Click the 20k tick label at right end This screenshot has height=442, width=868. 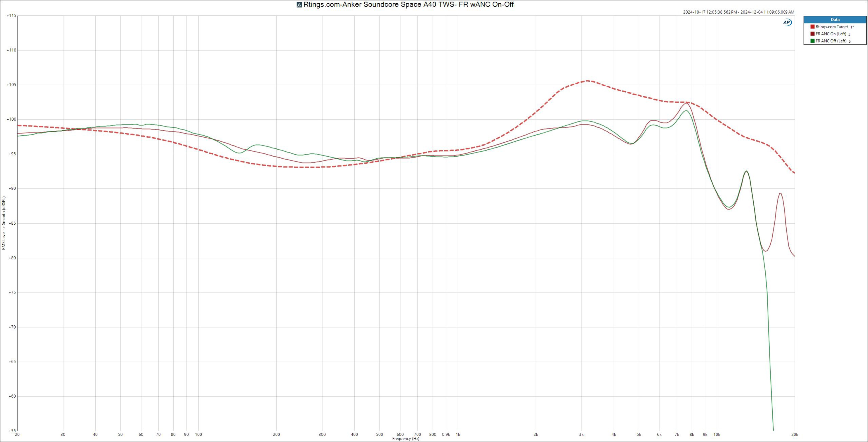[x=795, y=435]
